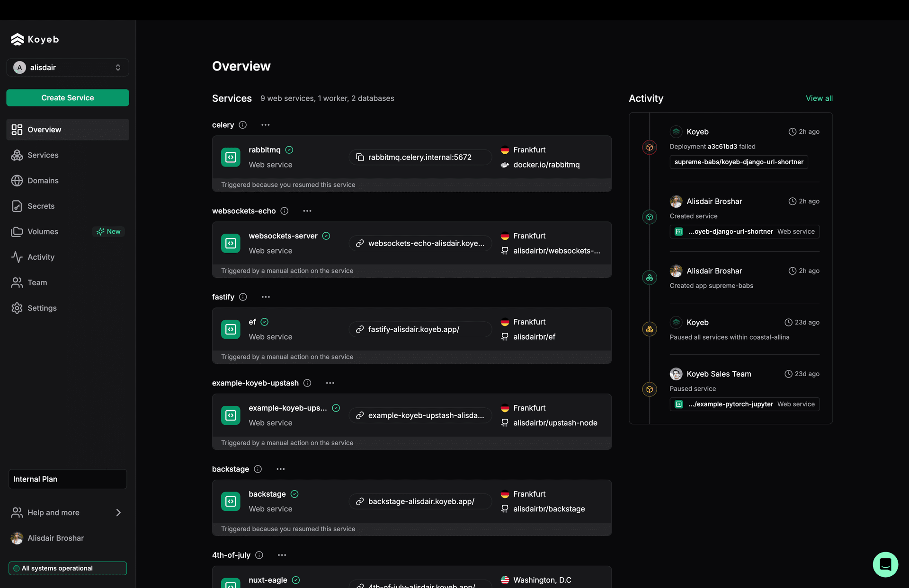Expand celery app options menu
Image resolution: width=909 pixels, height=588 pixels.
[x=265, y=124]
